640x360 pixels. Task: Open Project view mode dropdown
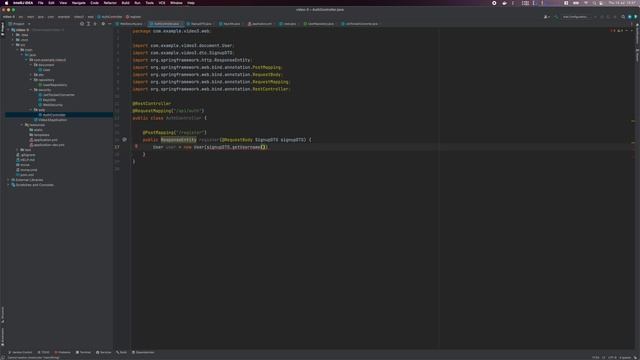[19, 24]
